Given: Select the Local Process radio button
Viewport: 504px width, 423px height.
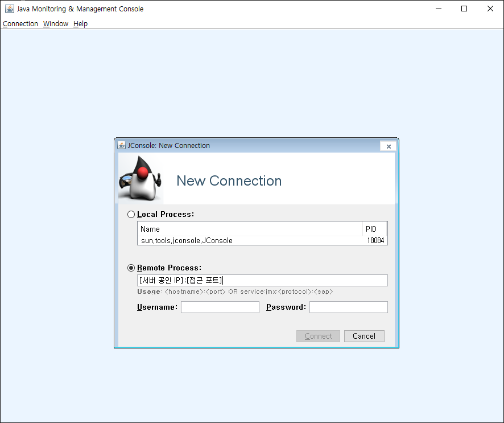Looking at the screenshot, I should click(131, 214).
